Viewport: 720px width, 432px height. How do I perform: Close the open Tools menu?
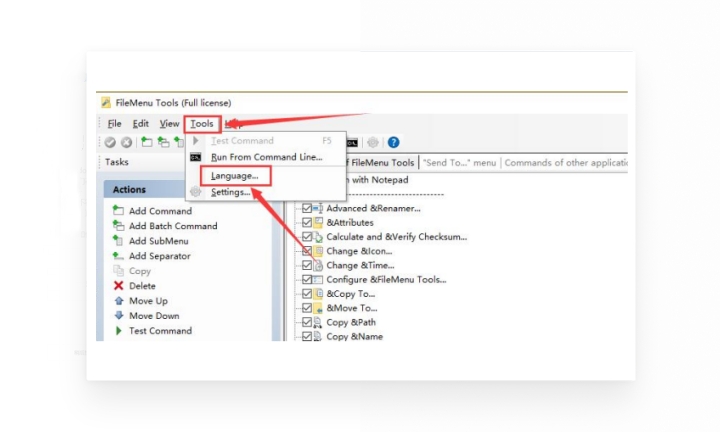(202, 124)
